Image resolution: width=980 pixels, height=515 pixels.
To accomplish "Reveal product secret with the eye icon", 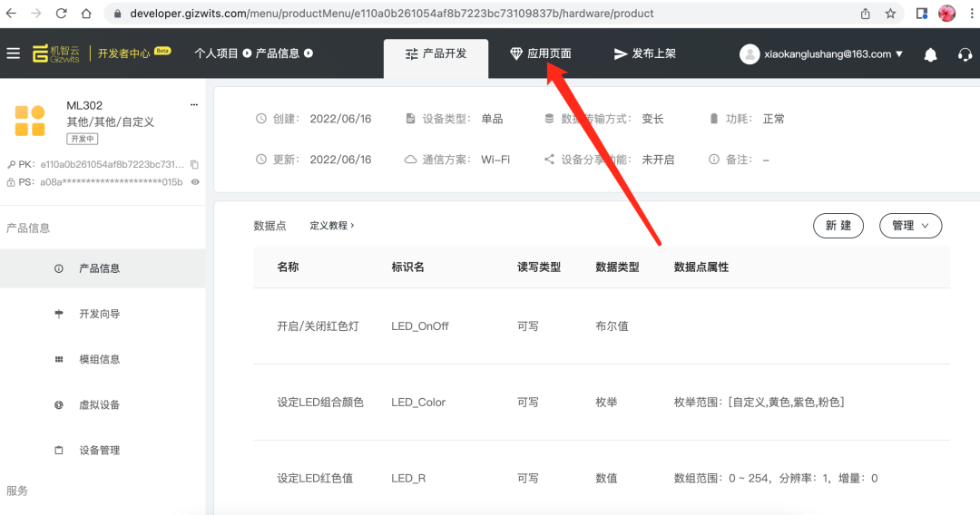I will coord(194,182).
